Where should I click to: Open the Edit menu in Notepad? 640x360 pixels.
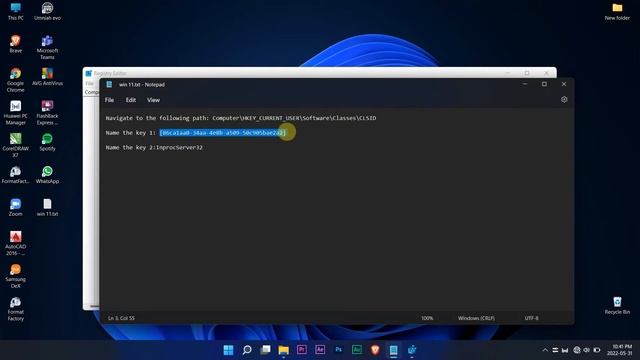click(131, 100)
